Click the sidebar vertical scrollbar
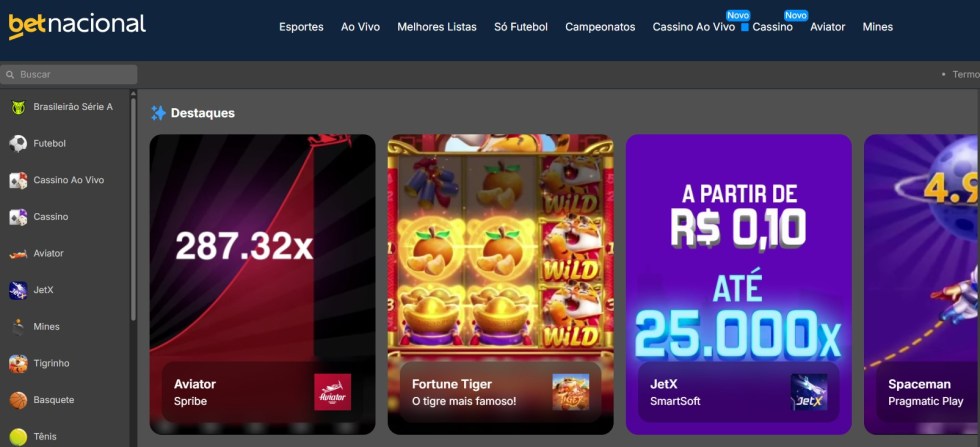Screen dimensions: 980x447 (x=132, y=206)
